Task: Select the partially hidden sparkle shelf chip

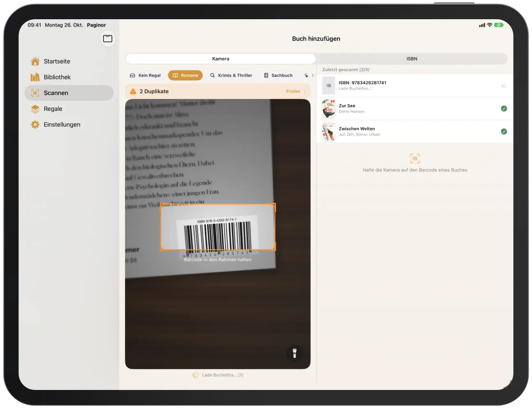Action: pyautogui.click(x=308, y=75)
